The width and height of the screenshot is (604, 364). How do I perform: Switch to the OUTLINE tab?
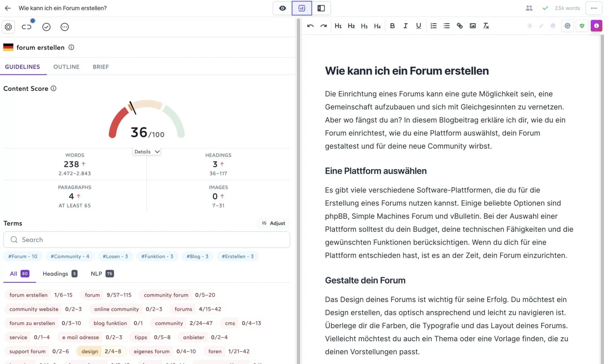pos(66,67)
